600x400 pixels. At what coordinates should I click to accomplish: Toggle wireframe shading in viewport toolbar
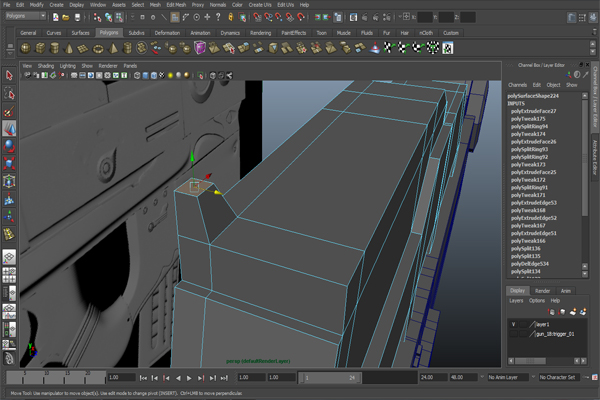coord(137,75)
